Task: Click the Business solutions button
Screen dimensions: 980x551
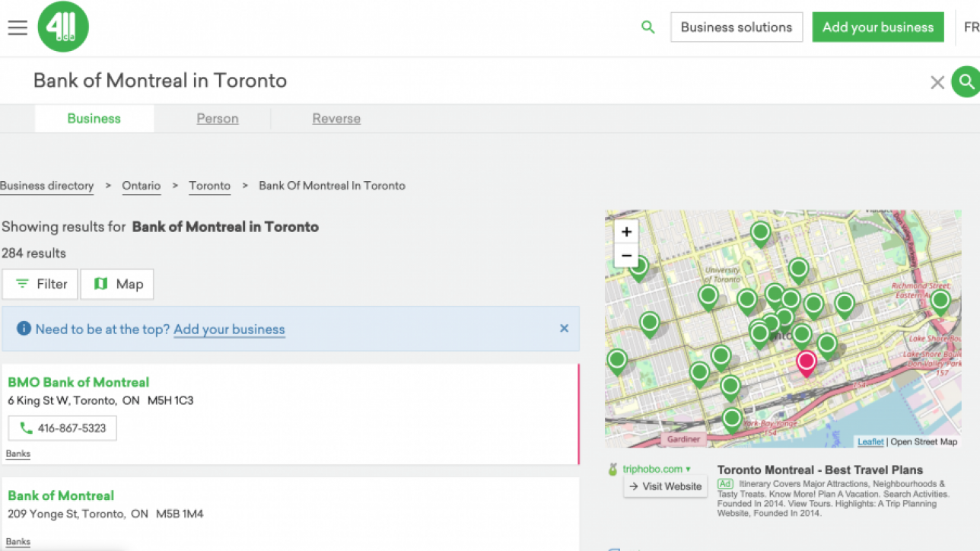Action: click(737, 27)
